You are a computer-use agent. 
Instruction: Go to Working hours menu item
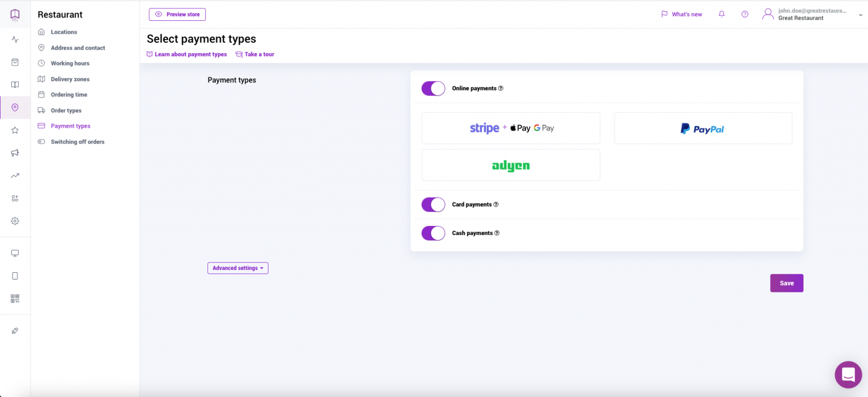point(70,63)
